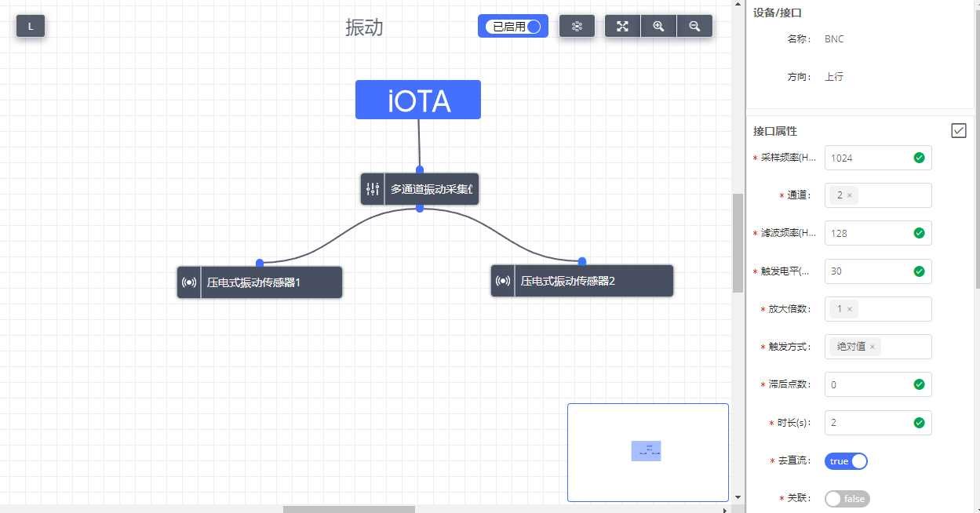Click the fit-to-screen expand icon
The image size is (980, 513).
622,26
